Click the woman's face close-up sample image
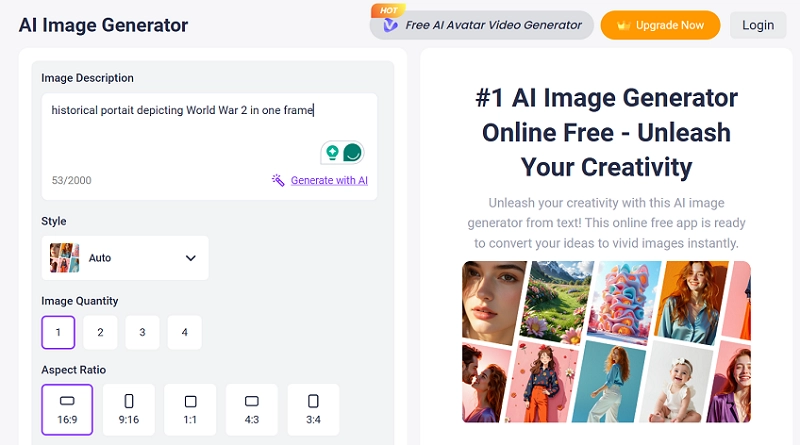The height and width of the screenshot is (445, 800). (492, 301)
